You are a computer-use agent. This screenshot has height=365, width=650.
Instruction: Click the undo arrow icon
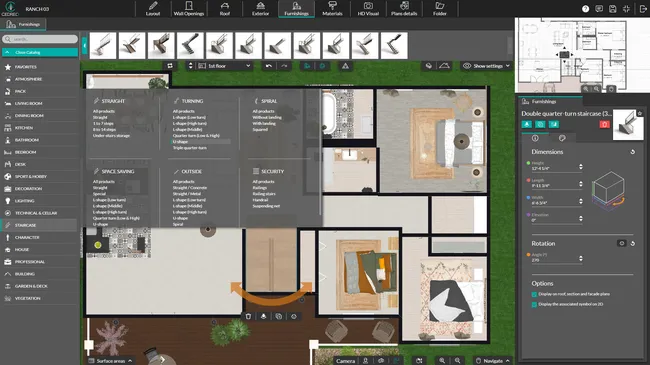[269, 66]
